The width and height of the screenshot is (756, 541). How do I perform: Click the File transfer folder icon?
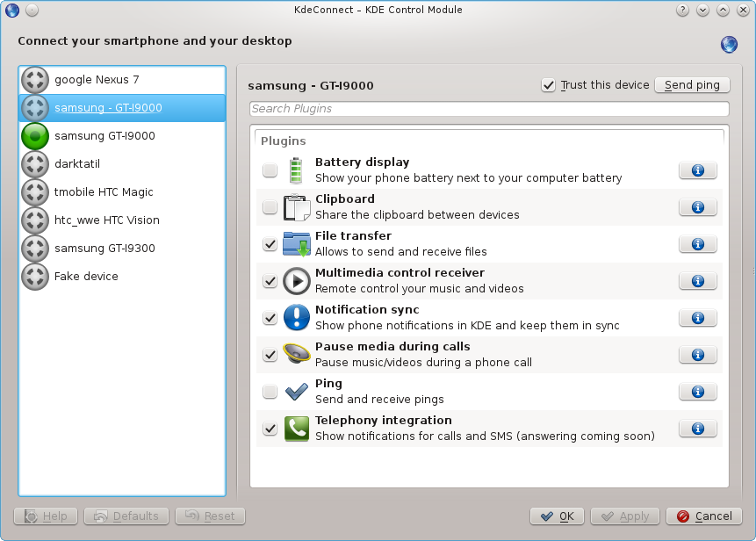click(x=296, y=242)
